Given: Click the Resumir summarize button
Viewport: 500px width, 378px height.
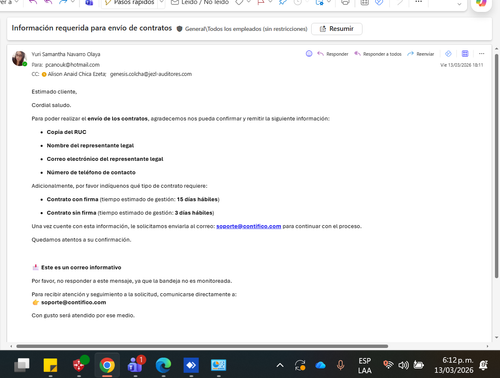Looking at the screenshot, I should click(337, 29).
